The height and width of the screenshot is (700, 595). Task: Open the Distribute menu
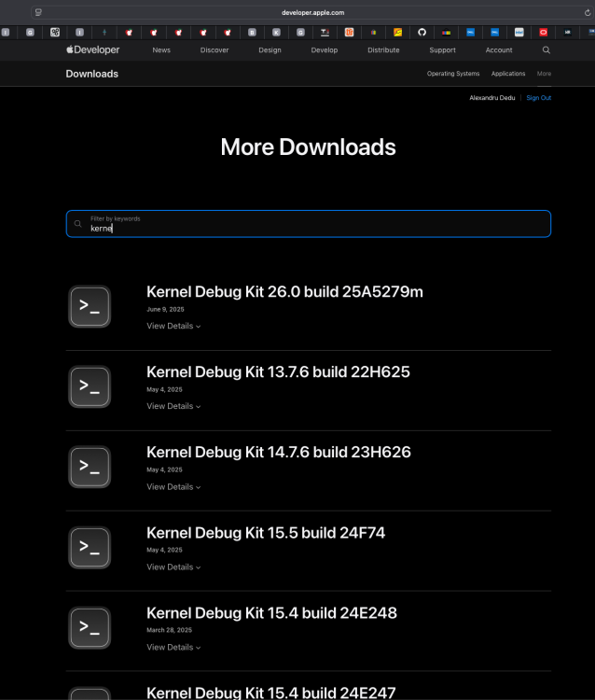[x=383, y=50]
